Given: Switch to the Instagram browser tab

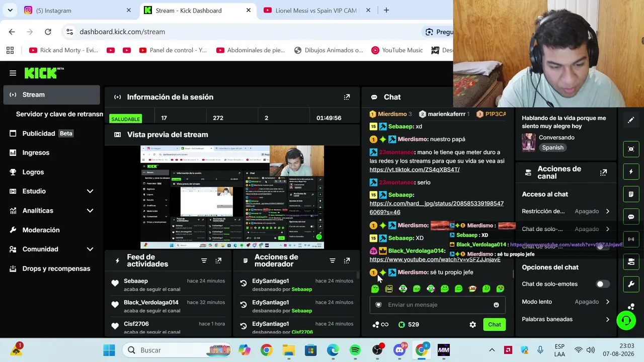Looking at the screenshot, I should (x=78, y=11).
